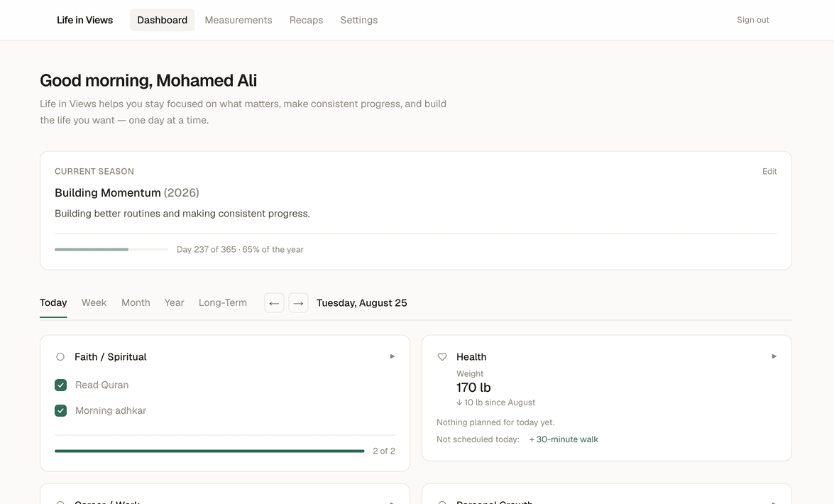Click the Life in Views logo

(85, 20)
